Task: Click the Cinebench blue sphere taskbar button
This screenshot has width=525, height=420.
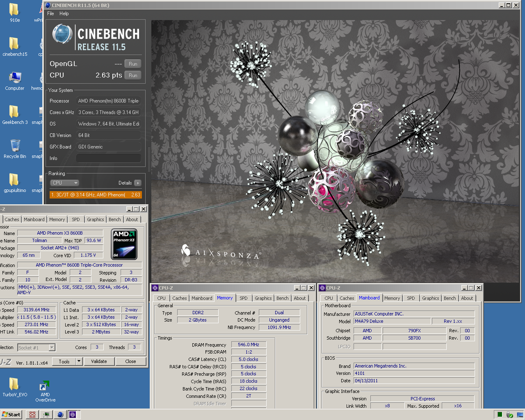Action: [x=60, y=414]
